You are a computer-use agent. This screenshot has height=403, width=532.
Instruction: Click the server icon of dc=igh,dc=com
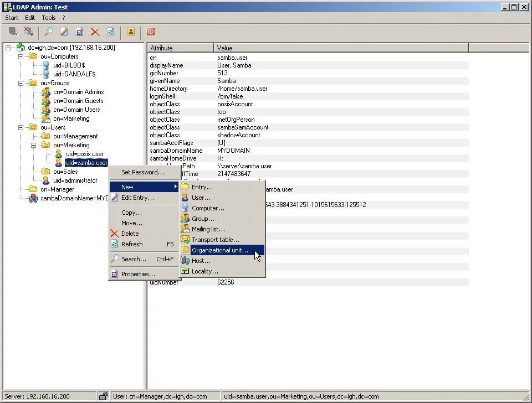click(x=21, y=48)
